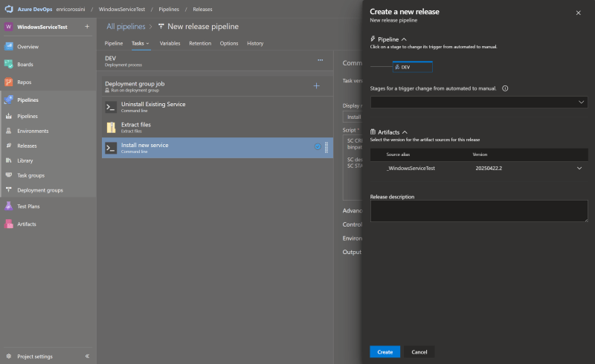Close the Create a new release panel
The width and height of the screenshot is (595, 364).
click(579, 13)
